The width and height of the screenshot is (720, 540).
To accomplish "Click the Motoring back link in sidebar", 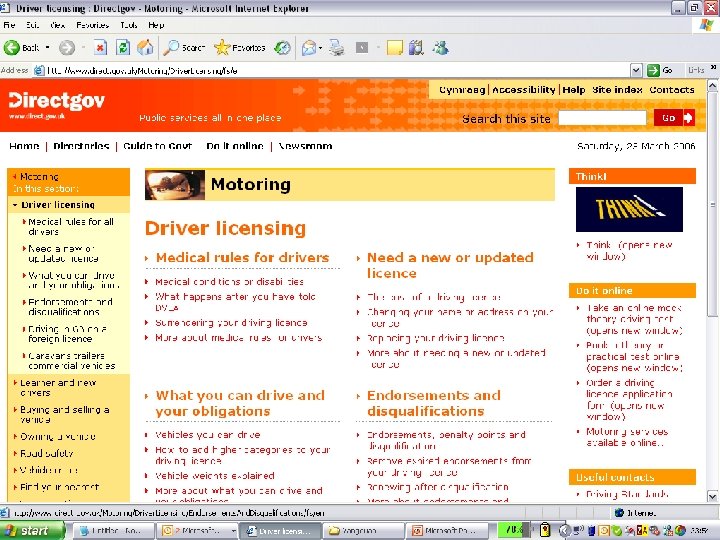I will click(x=39, y=176).
